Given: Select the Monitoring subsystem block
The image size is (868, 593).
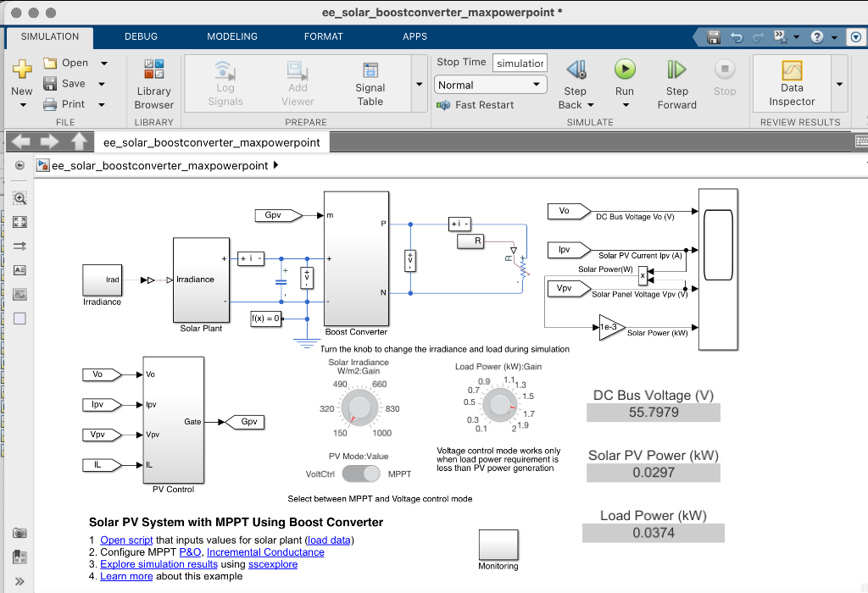Looking at the screenshot, I should click(498, 545).
